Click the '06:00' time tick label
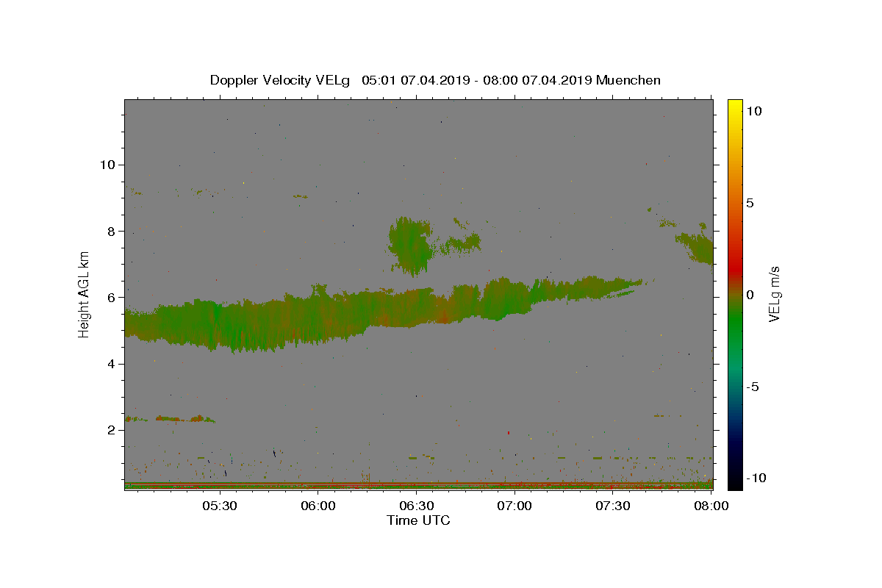882x588 pixels. [x=318, y=506]
